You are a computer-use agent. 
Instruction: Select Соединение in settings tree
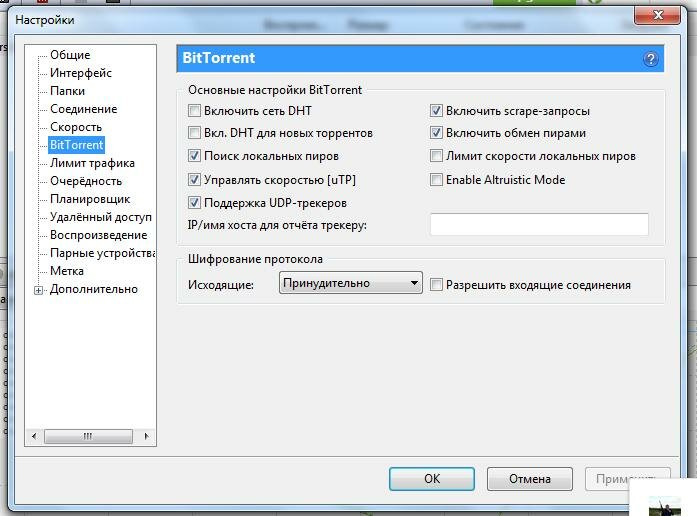(84, 109)
